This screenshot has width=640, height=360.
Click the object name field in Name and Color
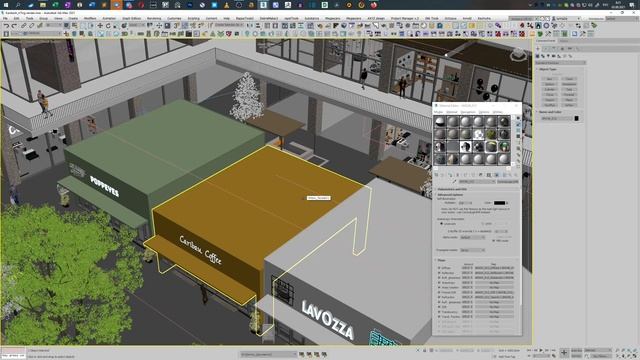[x=556, y=118]
